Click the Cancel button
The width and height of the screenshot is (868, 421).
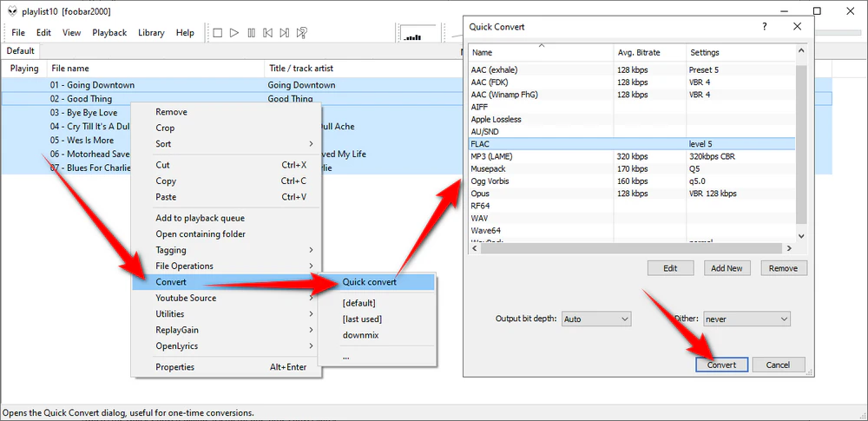coord(778,365)
